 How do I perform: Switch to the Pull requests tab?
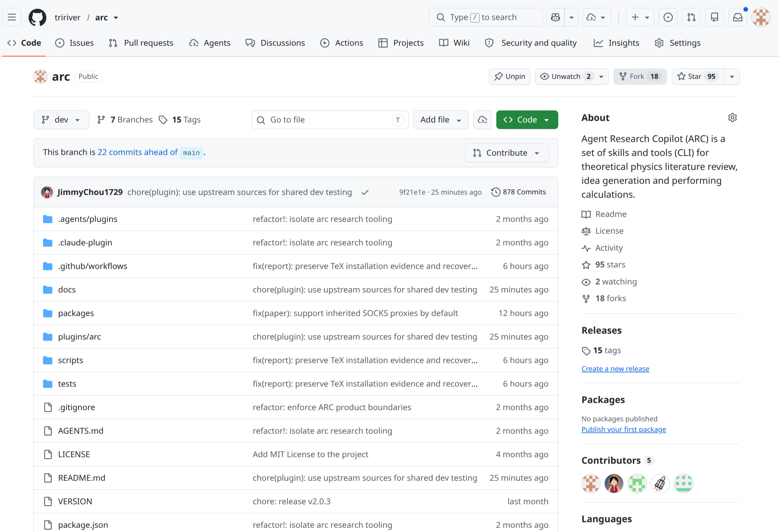click(x=141, y=43)
